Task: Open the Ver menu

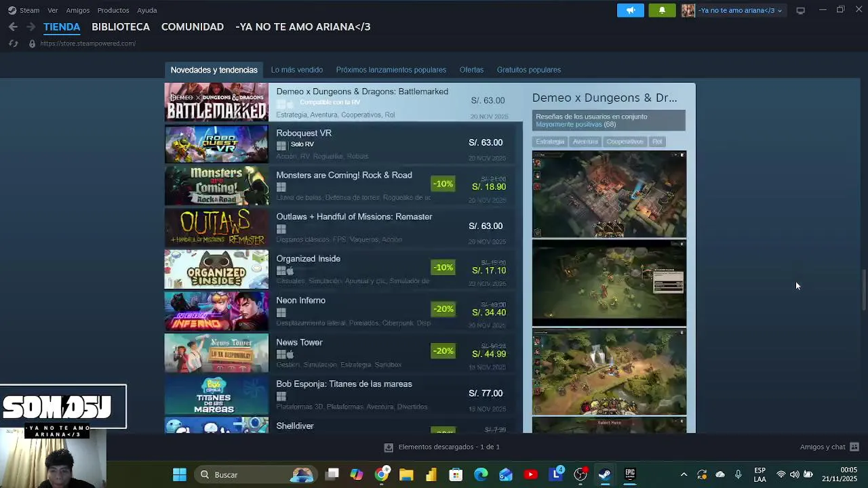Action: 53,10
